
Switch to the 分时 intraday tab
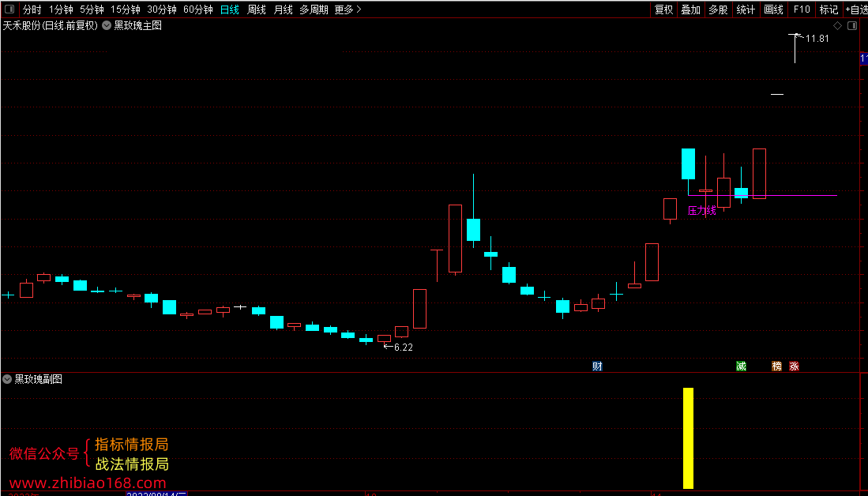coord(32,9)
